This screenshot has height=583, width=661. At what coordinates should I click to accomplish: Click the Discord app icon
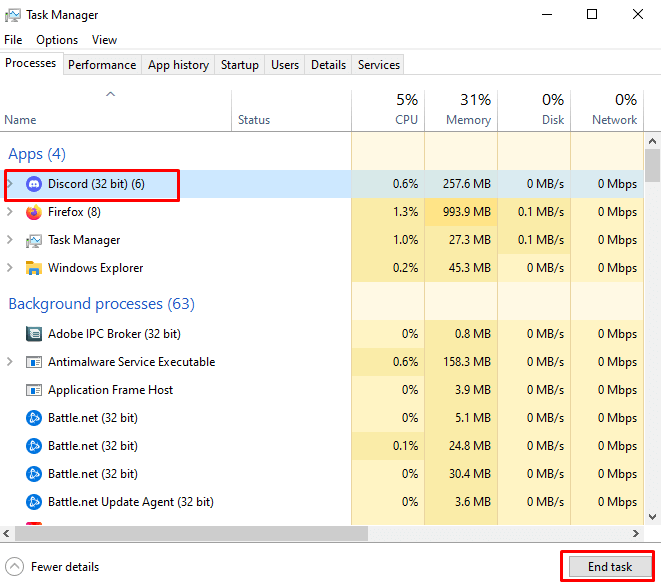(34, 184)
